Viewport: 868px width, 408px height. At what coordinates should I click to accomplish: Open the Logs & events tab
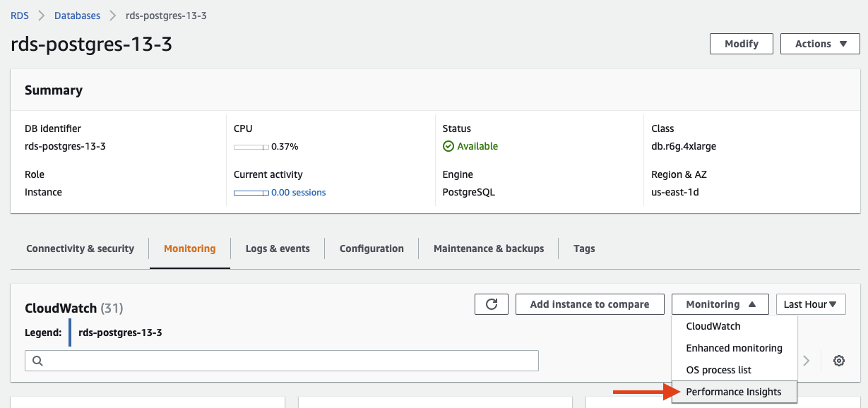pyautogui.click(x=278, y=248)
